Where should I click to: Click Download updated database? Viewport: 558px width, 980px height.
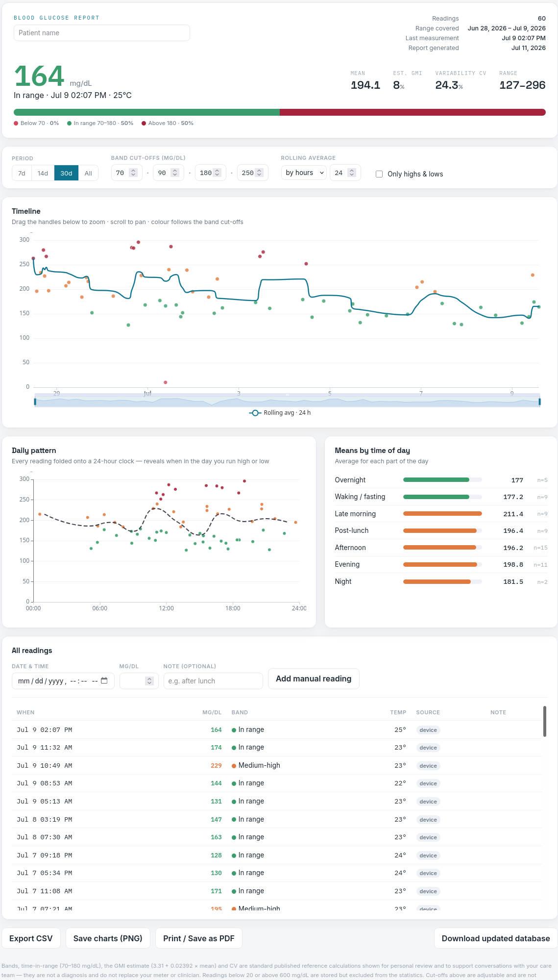(496, 938)
